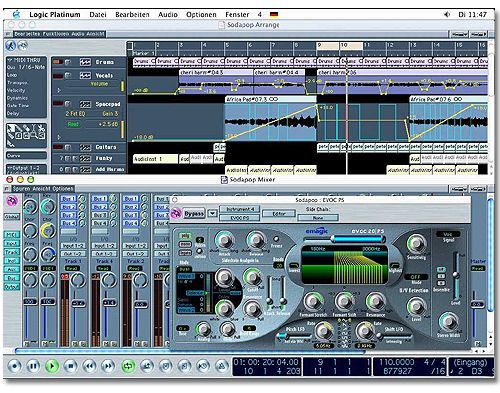Click the speaker volume icon in menu bar

(447, 14)
